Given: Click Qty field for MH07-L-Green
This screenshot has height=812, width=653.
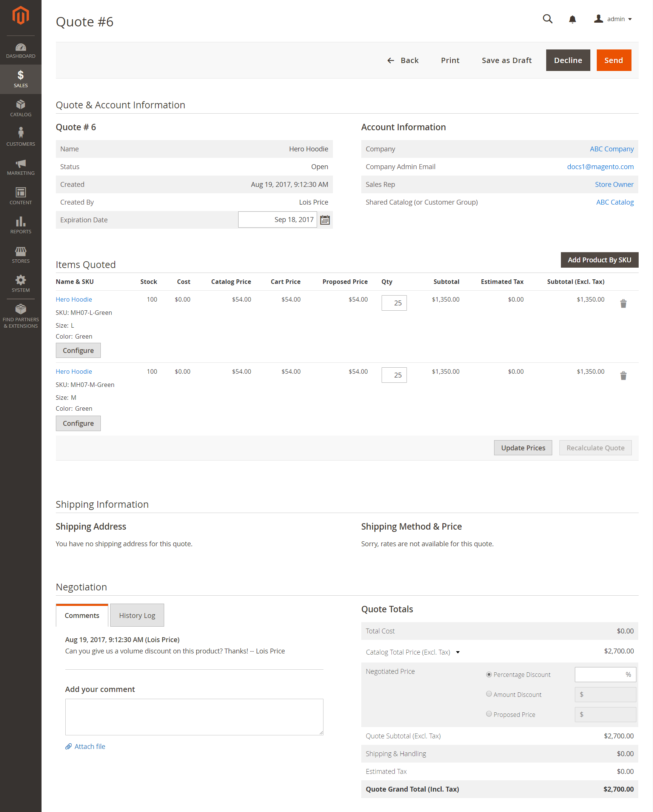Looking at the screenshot, I should (394, 303).
